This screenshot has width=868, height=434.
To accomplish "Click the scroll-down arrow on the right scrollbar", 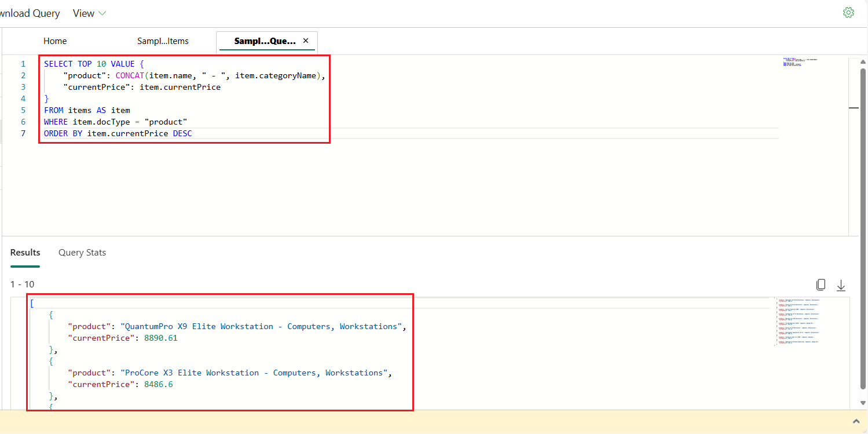I will [863, 402].
